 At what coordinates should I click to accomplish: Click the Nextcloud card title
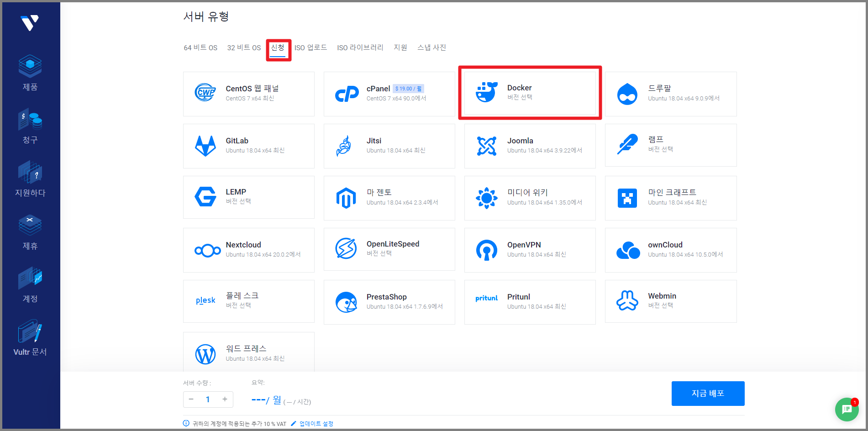tap(243, 245)
